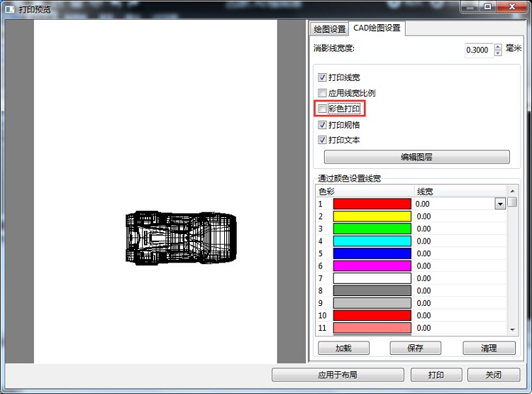Click the 保存 button
Image resolution: width=532 pixels, height=394 pixels.
(415, 348)
